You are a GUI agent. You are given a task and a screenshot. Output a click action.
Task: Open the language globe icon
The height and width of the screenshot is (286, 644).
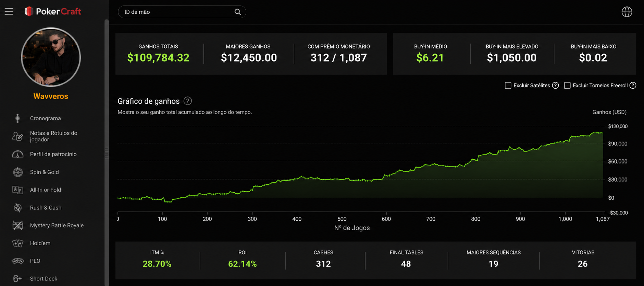627,12
